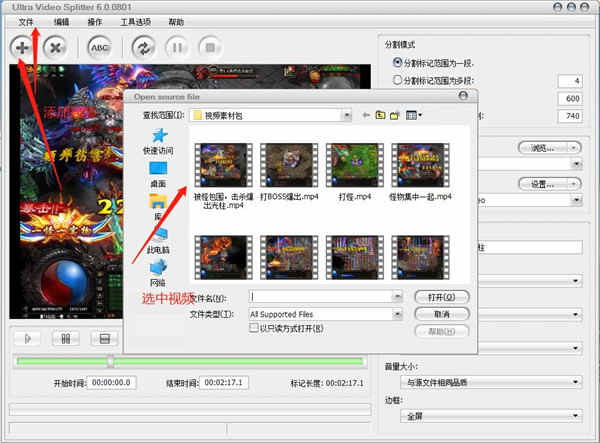Open the 全屏 border dropdown
The image size is (600, 443).
pyautogui.click(x=491, y=415)
